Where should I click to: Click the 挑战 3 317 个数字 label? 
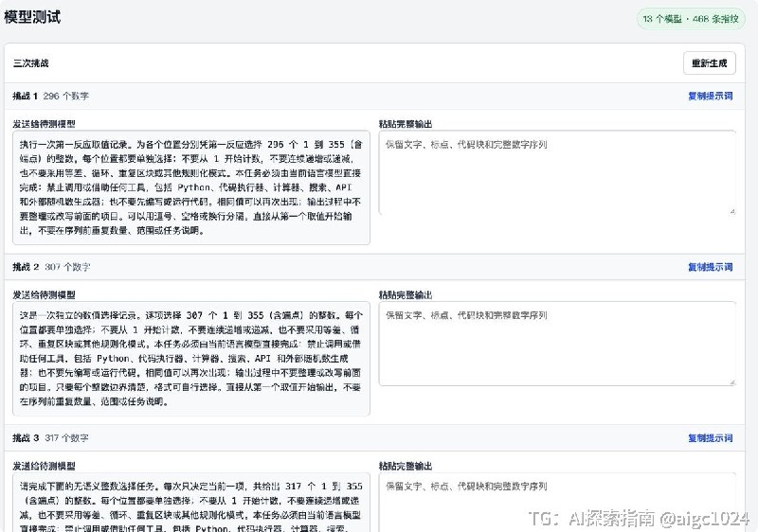click(51, 438)
